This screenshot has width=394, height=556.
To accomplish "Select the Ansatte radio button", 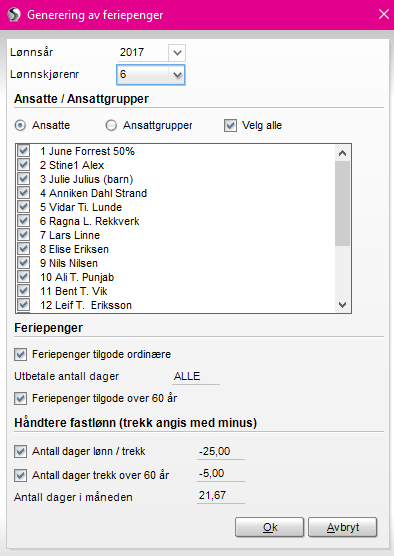I will tap(20, 126).
